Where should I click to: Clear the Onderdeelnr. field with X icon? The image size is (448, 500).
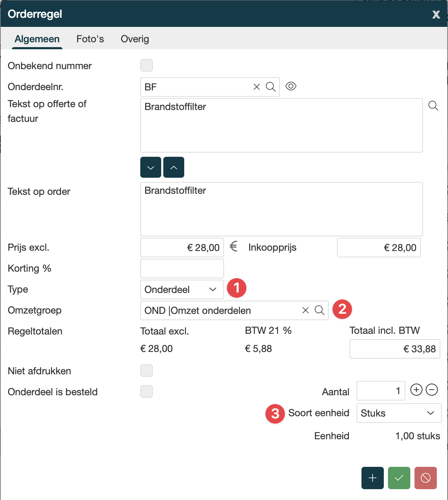click(x=257, y=87)
